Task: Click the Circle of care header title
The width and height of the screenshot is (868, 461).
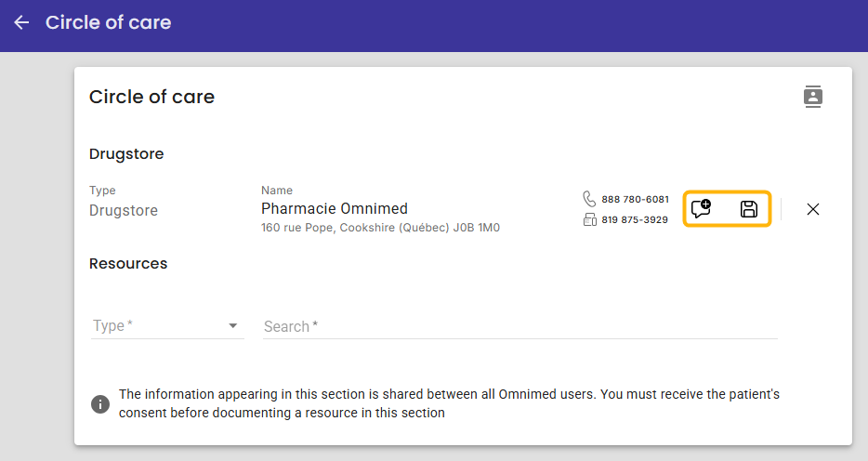Action: click(109, 22)
